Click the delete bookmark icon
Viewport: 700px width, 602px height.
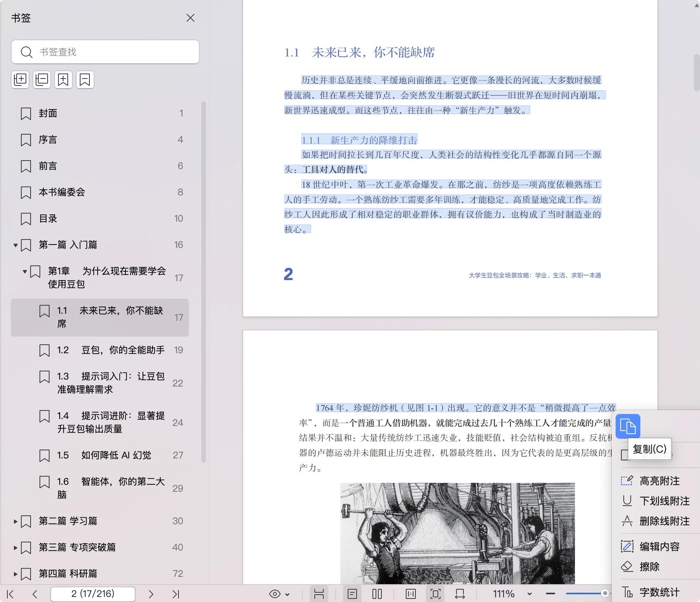tap(85, 80)
